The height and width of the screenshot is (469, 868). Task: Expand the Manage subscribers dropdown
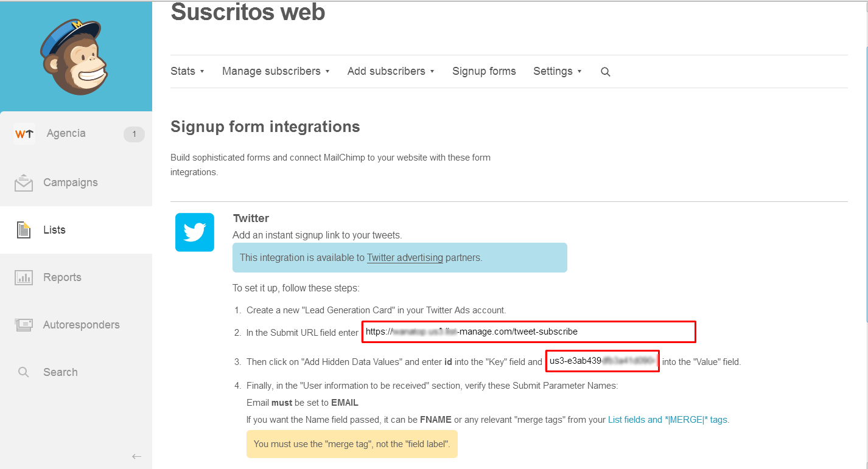[x=276, y=71]
